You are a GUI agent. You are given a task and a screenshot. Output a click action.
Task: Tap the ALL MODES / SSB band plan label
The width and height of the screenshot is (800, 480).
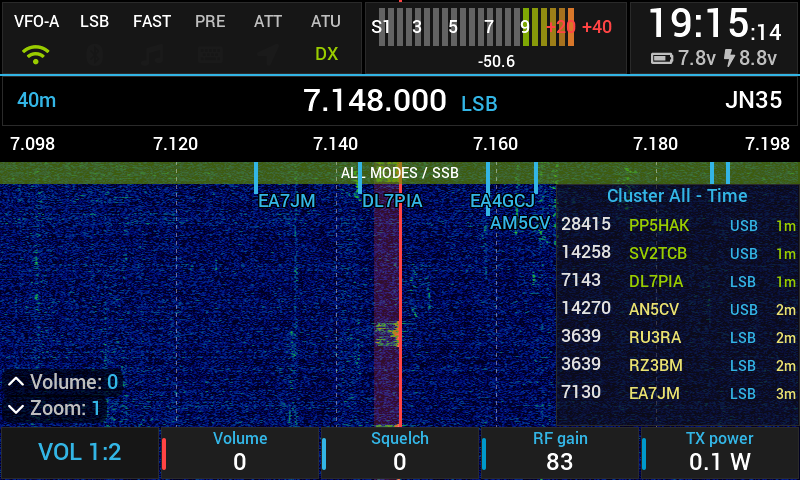pyautogui.click(x=399, y=173)
